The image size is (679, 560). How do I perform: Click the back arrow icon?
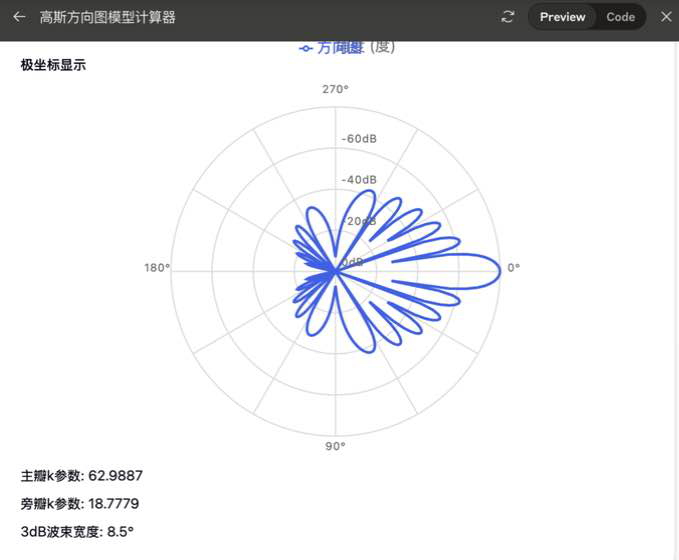pos(19,17)
